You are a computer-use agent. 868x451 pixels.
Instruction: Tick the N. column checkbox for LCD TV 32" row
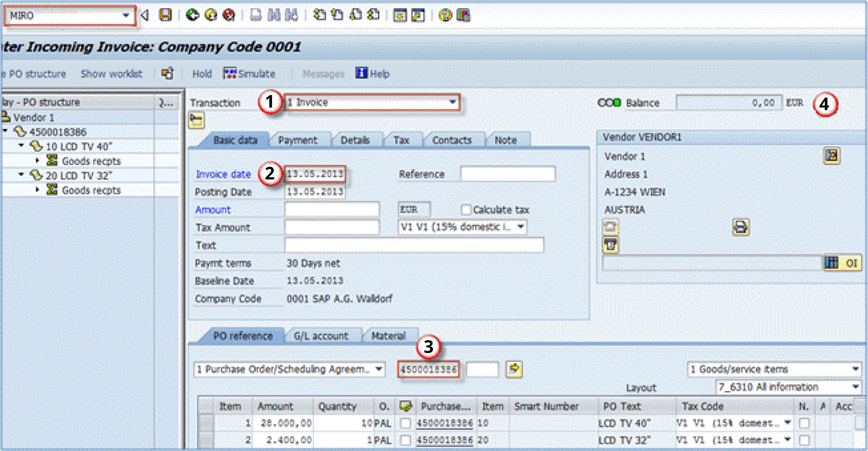tap(804, 440)
